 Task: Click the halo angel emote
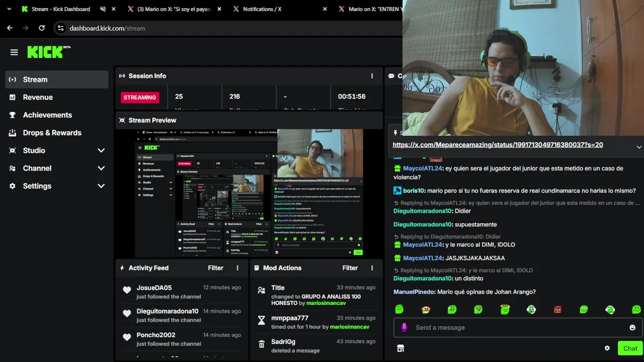point(505,309)
